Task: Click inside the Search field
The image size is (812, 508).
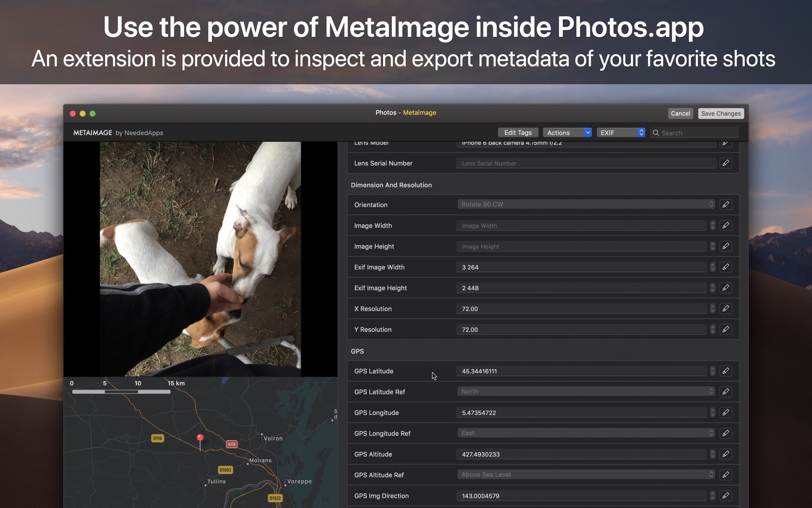Action: pyautogui.click(x=690, y=133)
